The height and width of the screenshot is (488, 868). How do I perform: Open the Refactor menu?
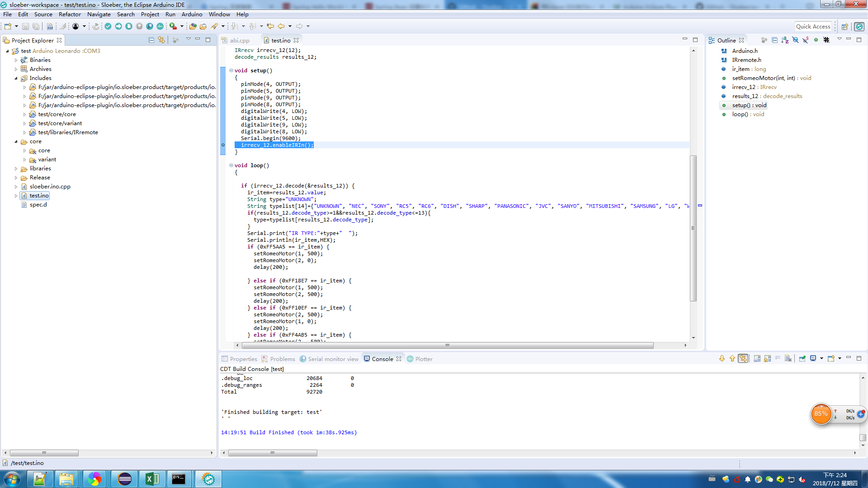[x=70, y=14]
